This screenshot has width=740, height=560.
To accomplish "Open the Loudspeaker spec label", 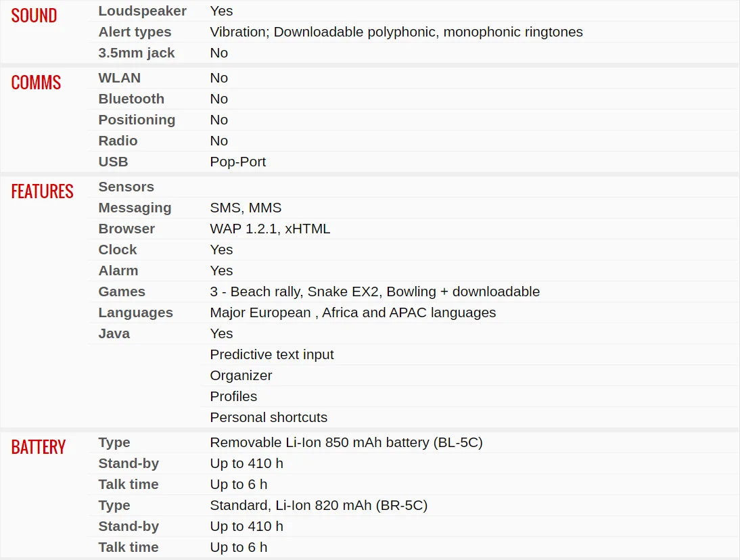I will click(142, 11).
